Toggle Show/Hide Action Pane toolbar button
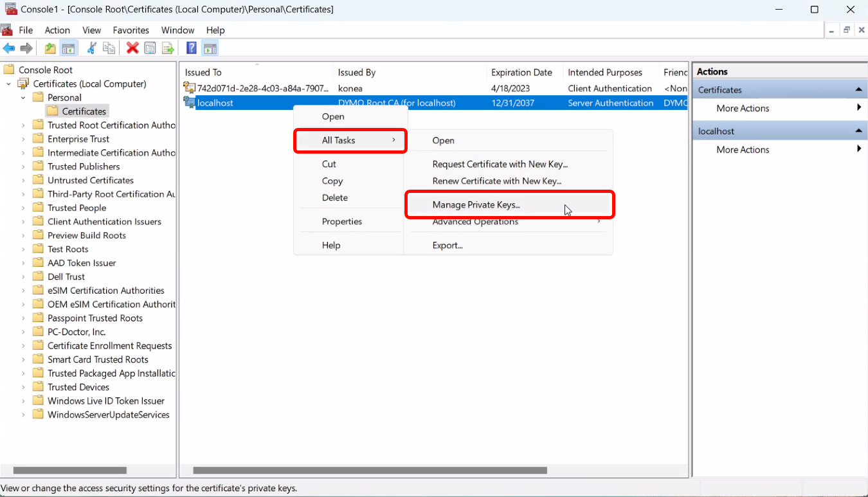Image resolution: width=868 pixels, height=497 pixels. click(x=210, y=48)
